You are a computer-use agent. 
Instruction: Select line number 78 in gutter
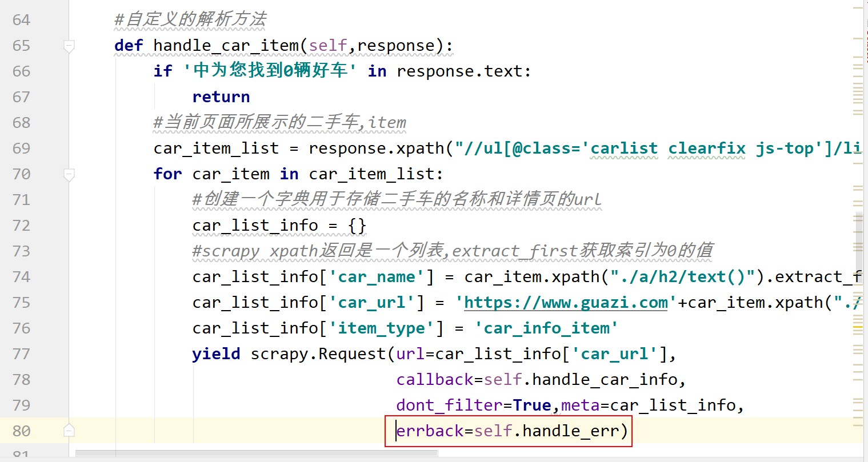point(21,380)
